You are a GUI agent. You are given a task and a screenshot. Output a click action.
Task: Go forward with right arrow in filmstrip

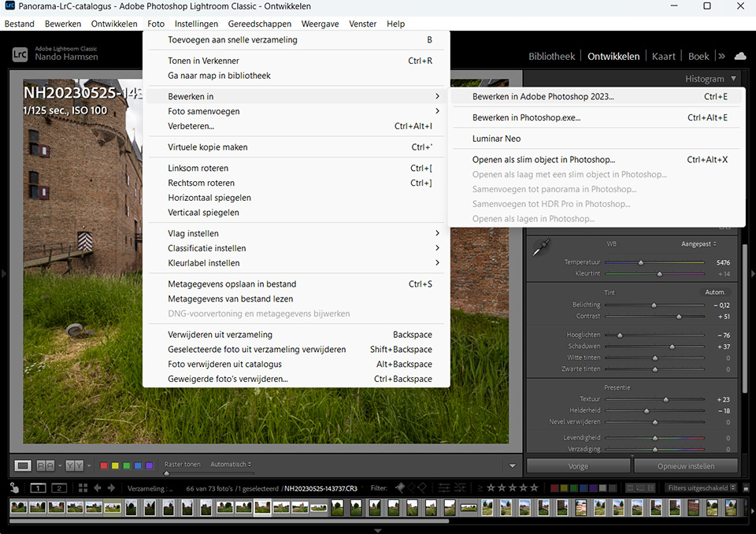tap(111, 488)
